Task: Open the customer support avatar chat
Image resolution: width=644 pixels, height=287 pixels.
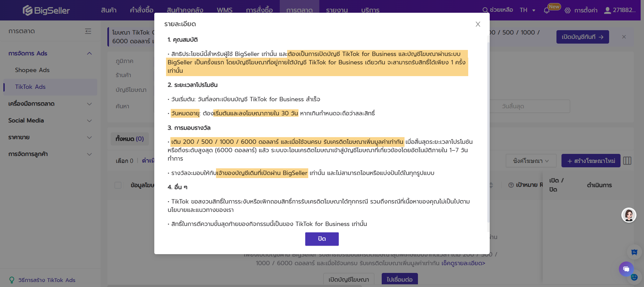Action: coord(629,215)
